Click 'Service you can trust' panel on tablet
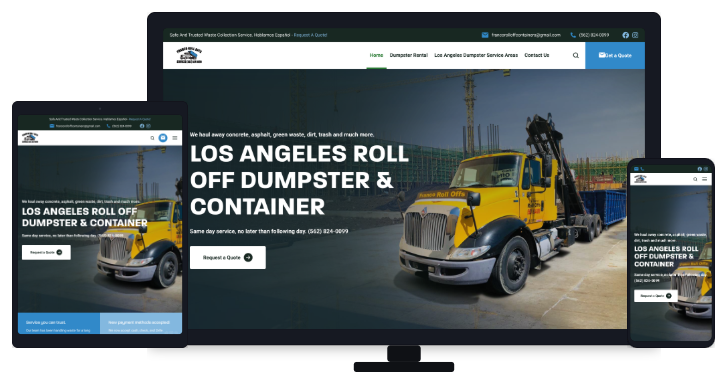 [59, 323]
